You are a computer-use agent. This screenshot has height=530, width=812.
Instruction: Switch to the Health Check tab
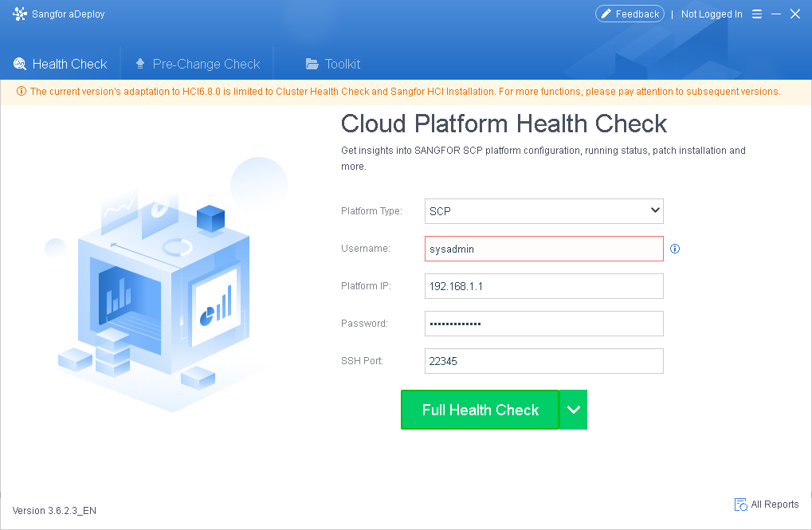pyautogui.click(x=60, y=64)
